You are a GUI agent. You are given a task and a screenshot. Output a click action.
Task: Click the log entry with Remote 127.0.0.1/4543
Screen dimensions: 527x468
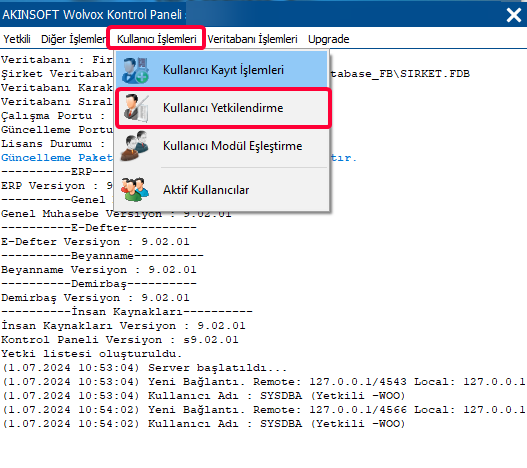pos(264,382)
